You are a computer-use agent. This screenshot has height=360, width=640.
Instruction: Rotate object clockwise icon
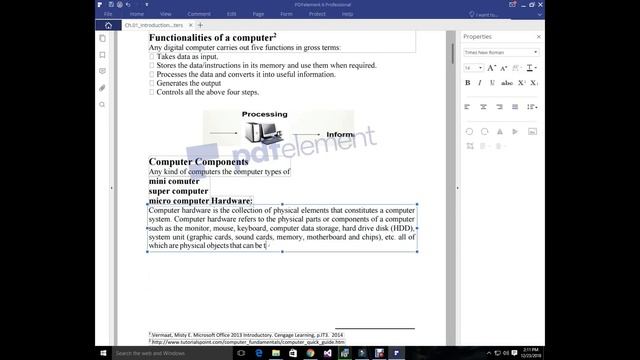click(484, 131)
